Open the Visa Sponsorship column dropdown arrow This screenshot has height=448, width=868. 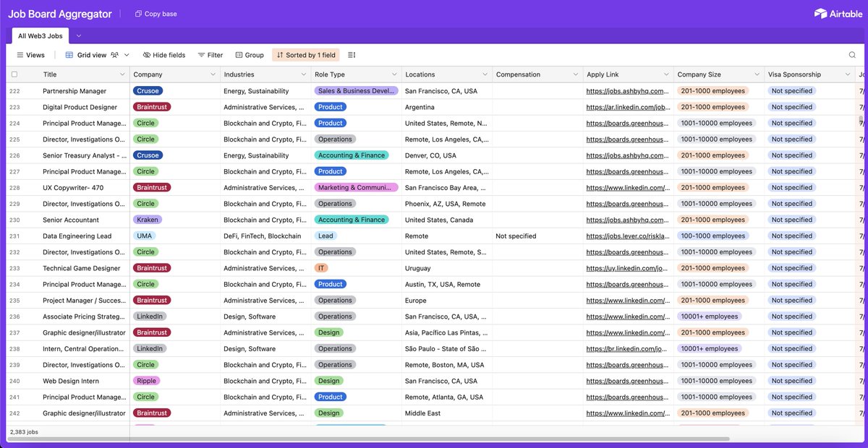tap(848, 74)
